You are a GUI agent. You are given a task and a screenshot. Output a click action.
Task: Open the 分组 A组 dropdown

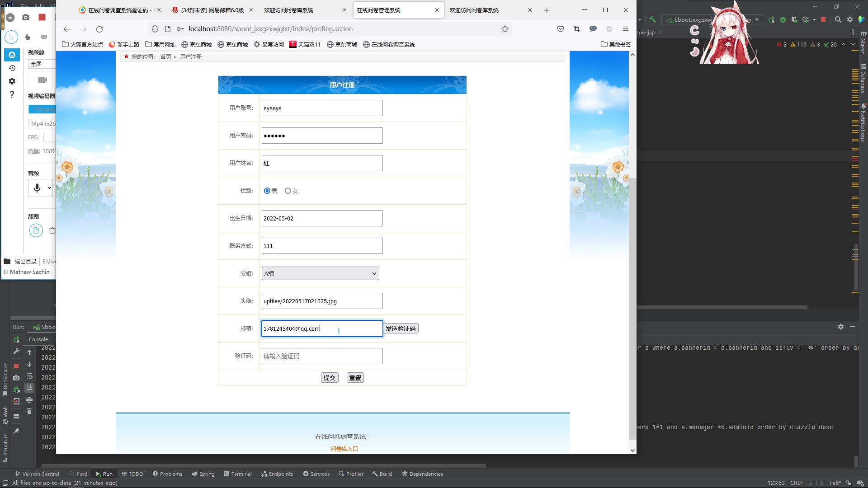(320, 273)
